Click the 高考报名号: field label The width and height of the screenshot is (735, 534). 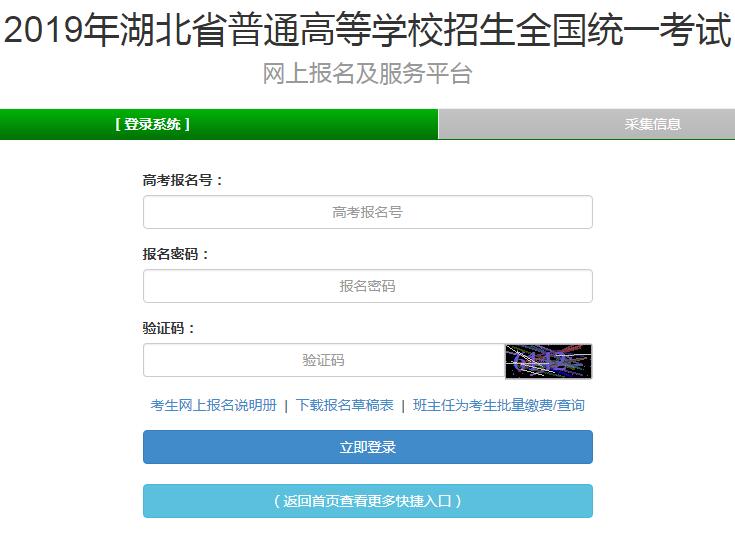182,180
